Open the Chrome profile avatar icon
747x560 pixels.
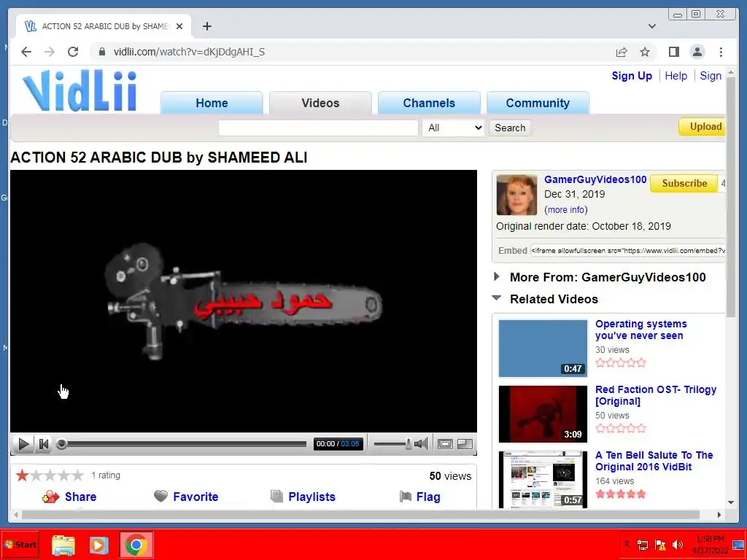[697, 52]
